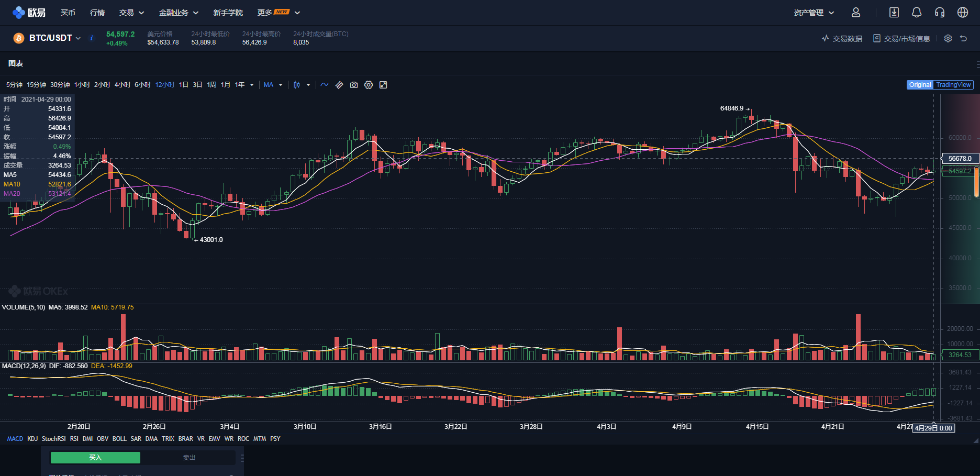Open customer support headphones icon
980x476 pixels.
[940, 12]
